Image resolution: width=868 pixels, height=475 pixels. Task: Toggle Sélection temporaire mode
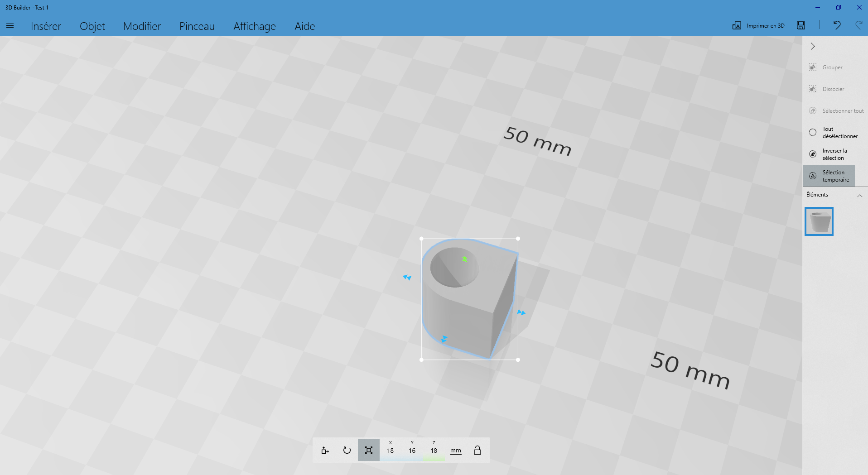point(829,176)
